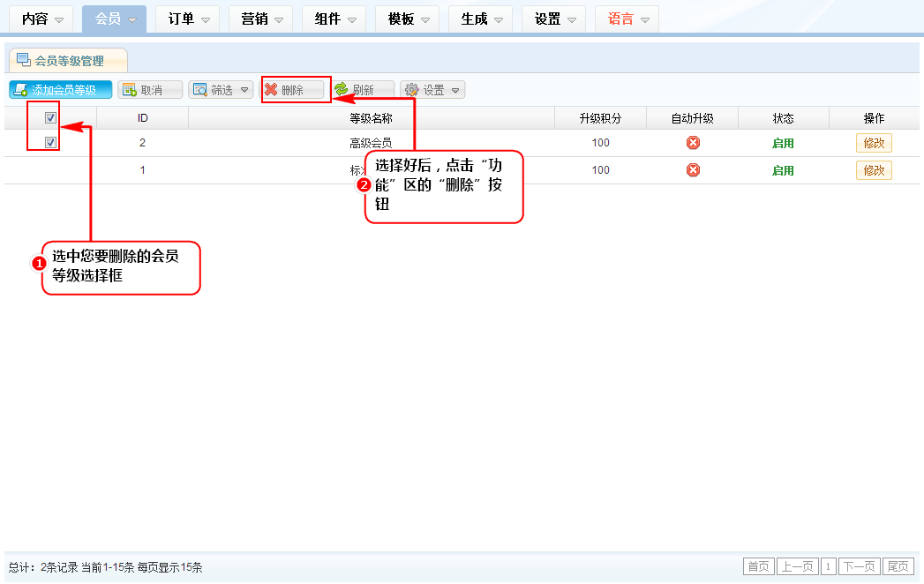Click the green refresh icon
Screen dimensions: 924x584
pyautogui.click(x=341, y=90)
